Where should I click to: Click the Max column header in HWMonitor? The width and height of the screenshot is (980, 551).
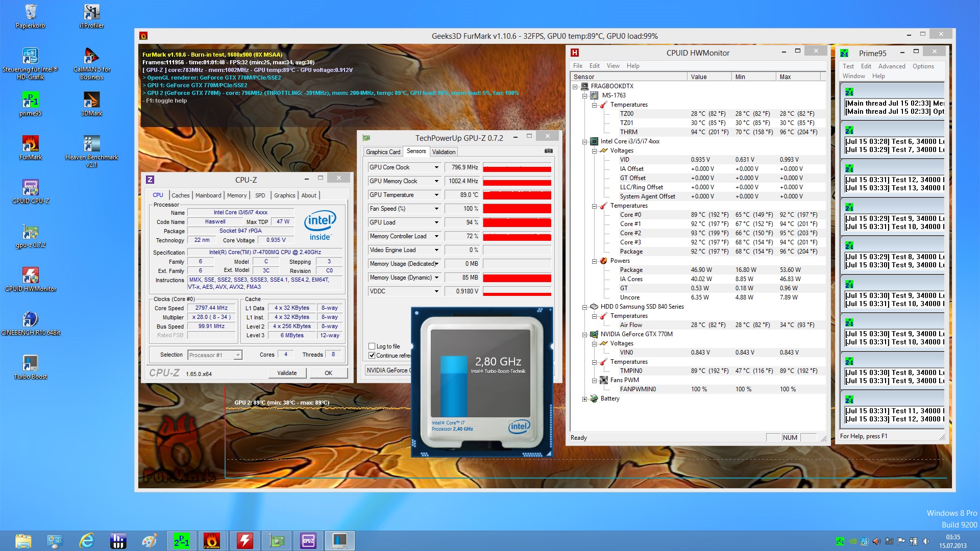(x=798, y=77)
